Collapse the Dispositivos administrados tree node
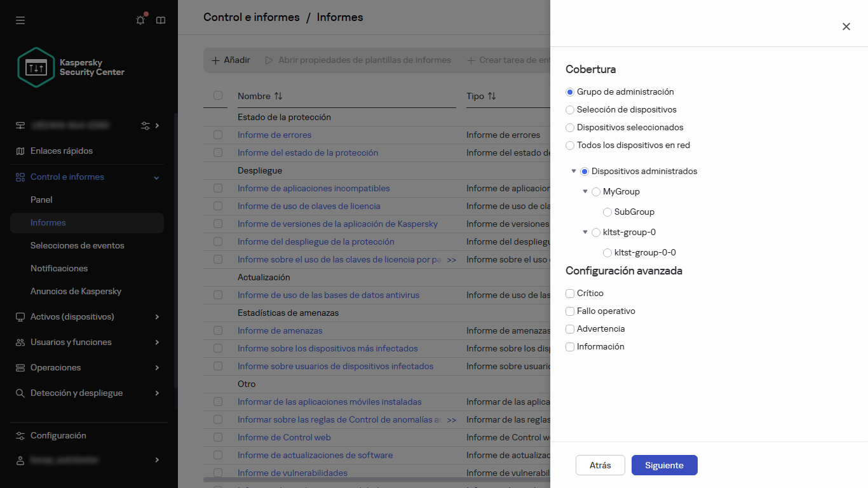The image size is (868, 488). (574, 171)
